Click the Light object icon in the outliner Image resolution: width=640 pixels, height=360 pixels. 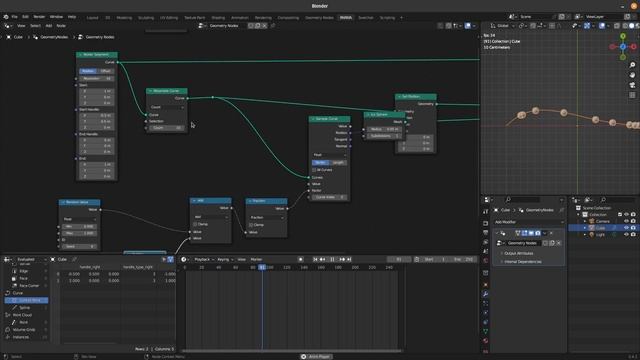click(x=591, y=235)
